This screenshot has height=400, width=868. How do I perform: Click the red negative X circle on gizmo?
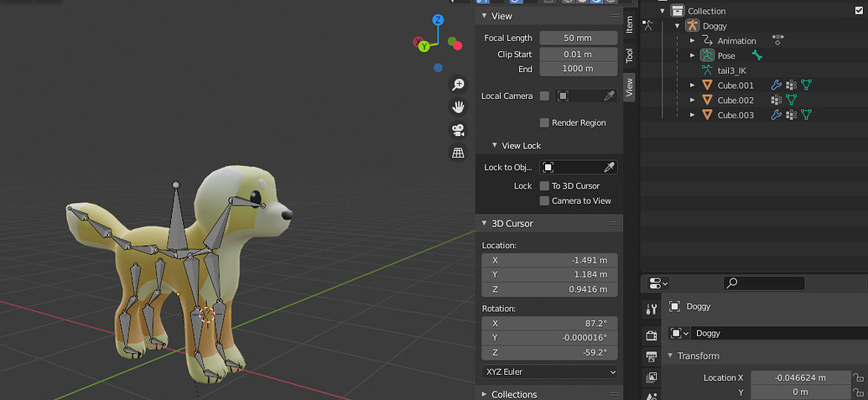[x=458, y=45]
